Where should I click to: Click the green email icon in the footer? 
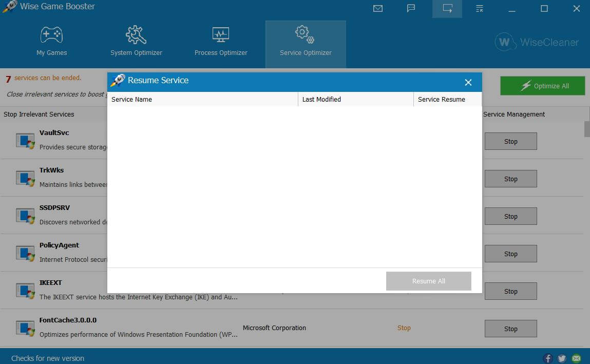tap(577, 358)
